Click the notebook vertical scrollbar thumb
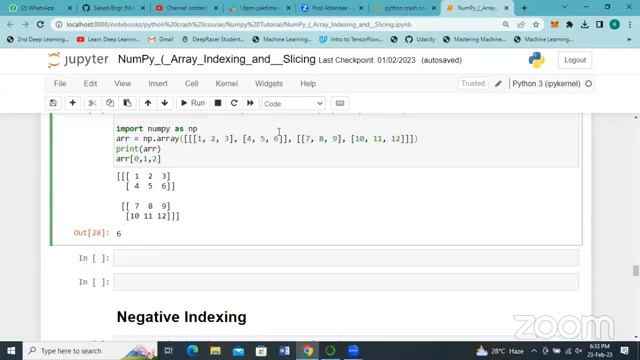640x360 pixels. point(636,271)
